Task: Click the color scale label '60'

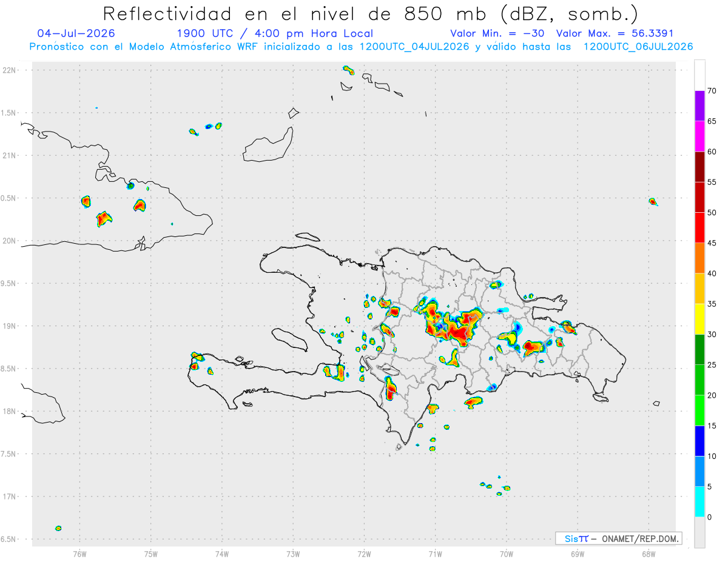Action: pyautogui.click(x=712, y=152)
